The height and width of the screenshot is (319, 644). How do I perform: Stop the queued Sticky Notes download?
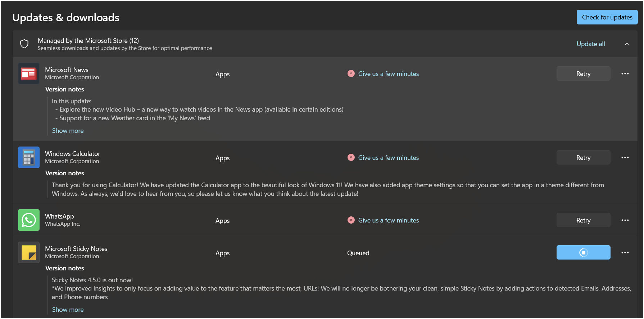pyautogui.click(x=583, y=252)
